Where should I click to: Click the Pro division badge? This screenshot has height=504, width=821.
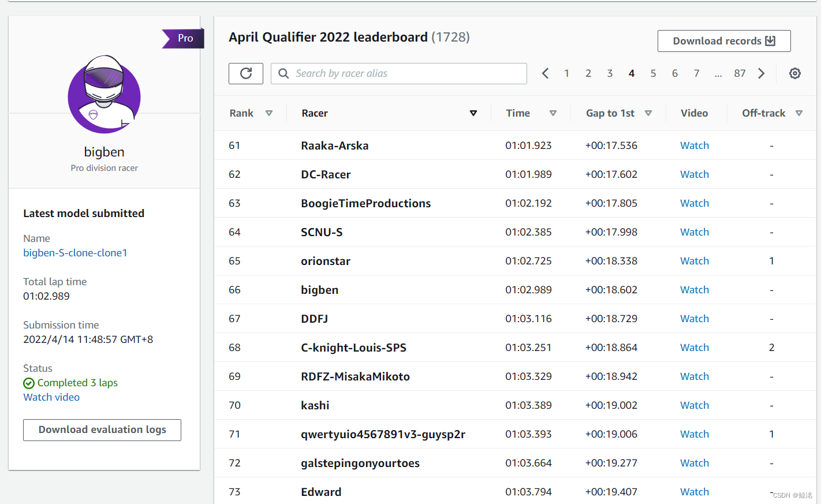coord(183,38)
